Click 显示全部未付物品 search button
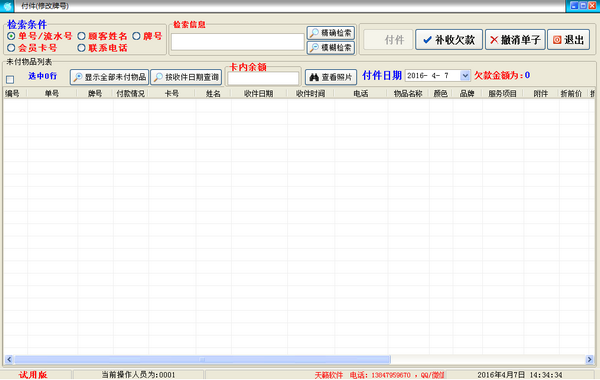The width and height of the screenshot is (600, 380). tap(109, 77)
